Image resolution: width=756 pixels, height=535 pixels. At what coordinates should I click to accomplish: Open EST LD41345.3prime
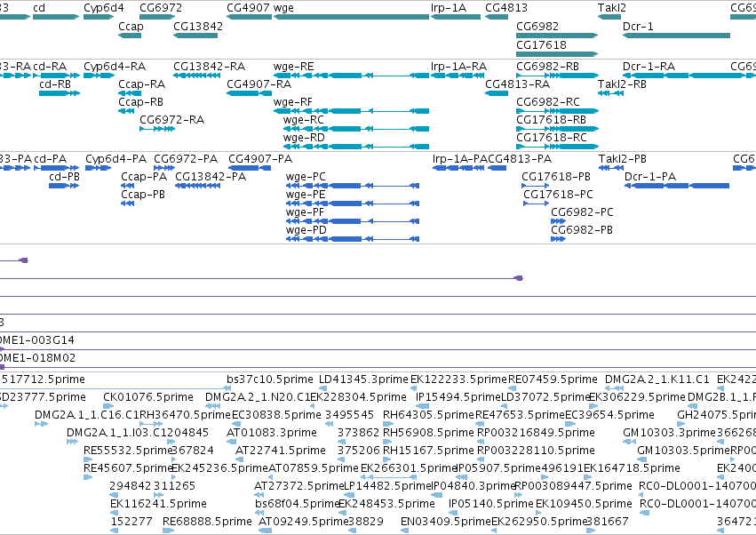363,379
